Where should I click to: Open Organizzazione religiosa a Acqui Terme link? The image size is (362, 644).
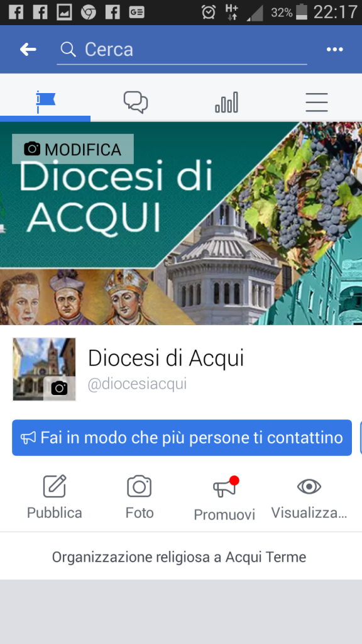[x=179, y=557]
